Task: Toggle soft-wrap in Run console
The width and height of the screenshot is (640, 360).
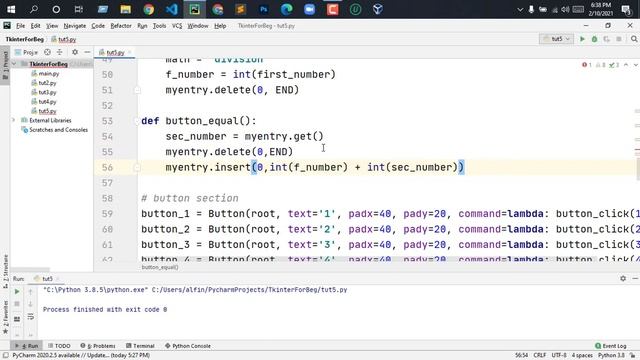Action: tap(31, 316)
